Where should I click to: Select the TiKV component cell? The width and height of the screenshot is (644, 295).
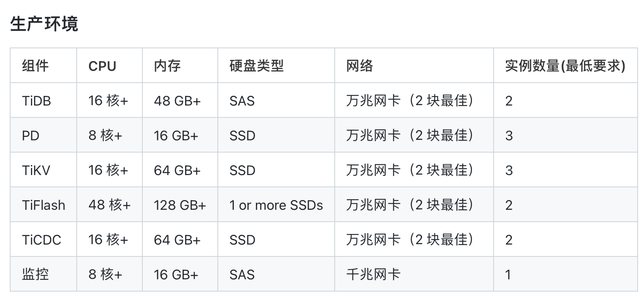pyautogui.click(x=36, y=170)
